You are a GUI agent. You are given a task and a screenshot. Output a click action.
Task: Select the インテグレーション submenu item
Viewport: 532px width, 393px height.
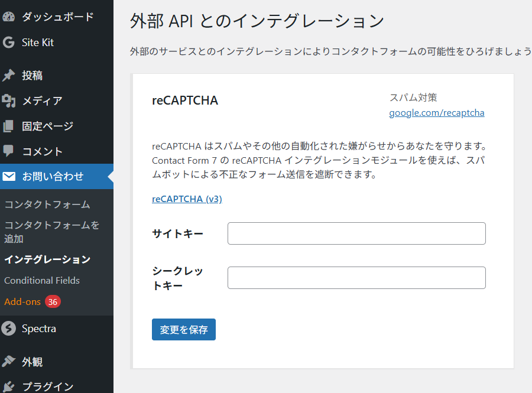(x=47, y=259)
